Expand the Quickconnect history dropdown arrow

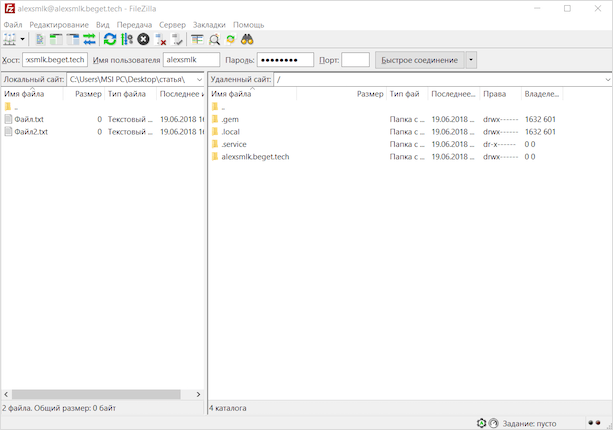click(471, 60)
